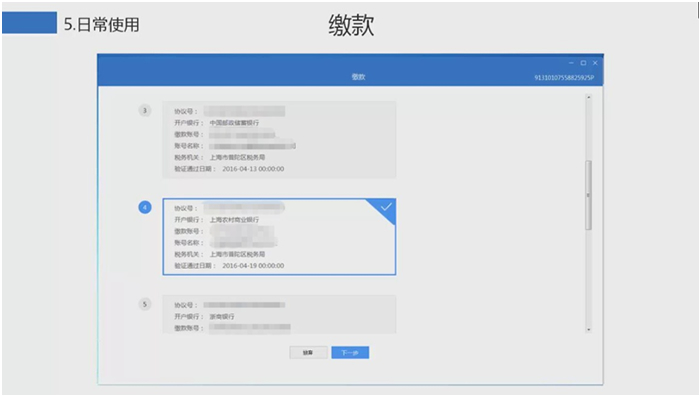The width and height of the screenshot is (700, 396).
Task: Maximize the 缴款 window
Action: (x=583, y=63)
